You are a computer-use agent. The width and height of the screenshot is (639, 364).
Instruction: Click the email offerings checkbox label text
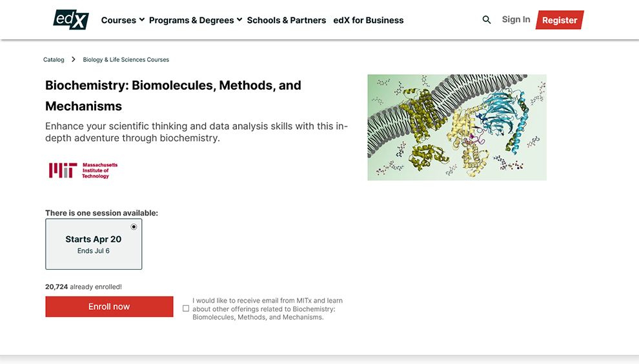[x=267, y=309]
